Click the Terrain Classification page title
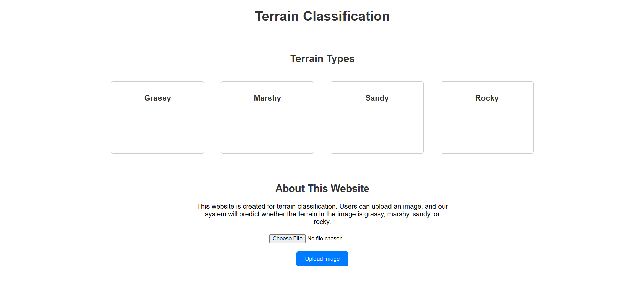This screenshot has width=644, height=291. pos(322,16)
